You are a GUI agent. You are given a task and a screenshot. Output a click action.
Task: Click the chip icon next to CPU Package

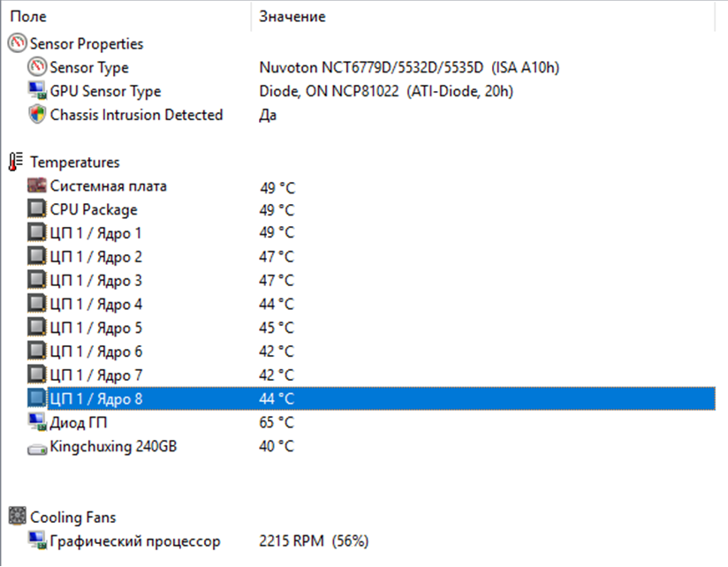tap(37, 208)
